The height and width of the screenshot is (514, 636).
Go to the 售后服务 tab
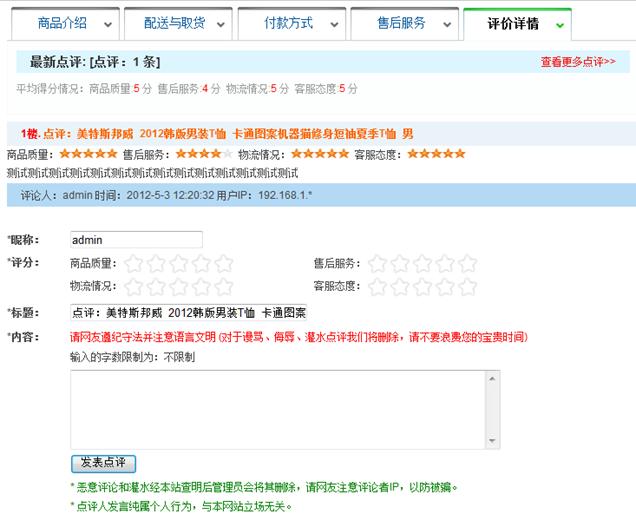pos(404,24)
